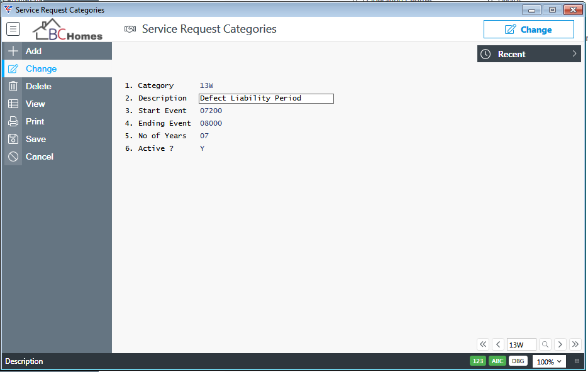Click the app icon in the title bar
This screenshot has height=372, width=588.
coord(8,9)
